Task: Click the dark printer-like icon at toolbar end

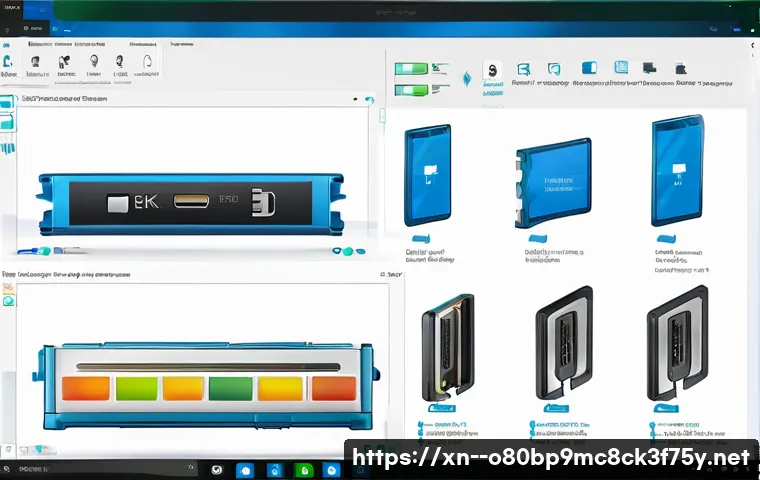Action: click(681, 68)
